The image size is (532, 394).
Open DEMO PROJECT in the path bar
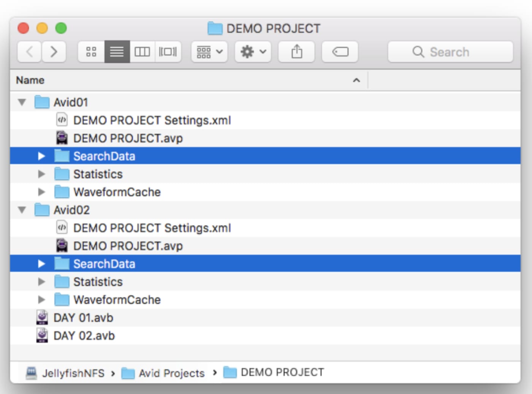[274, 372]
